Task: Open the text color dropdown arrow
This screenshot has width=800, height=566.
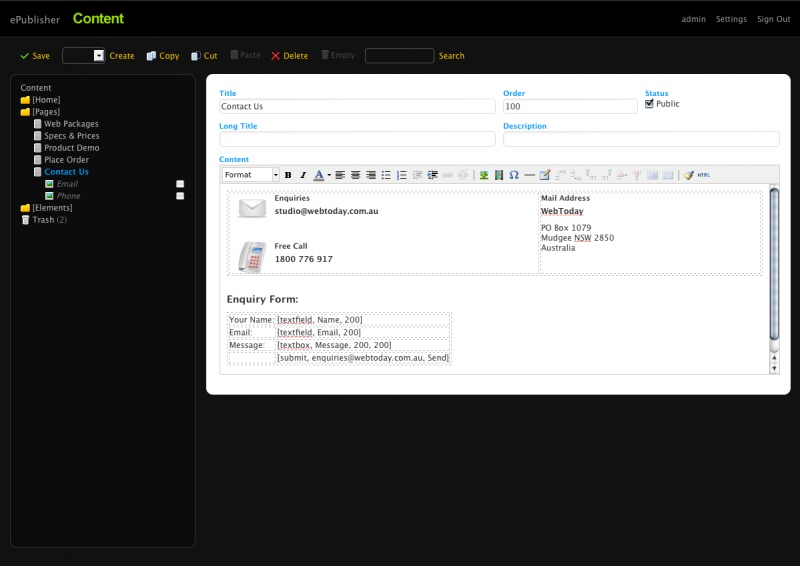Action: 328,175
